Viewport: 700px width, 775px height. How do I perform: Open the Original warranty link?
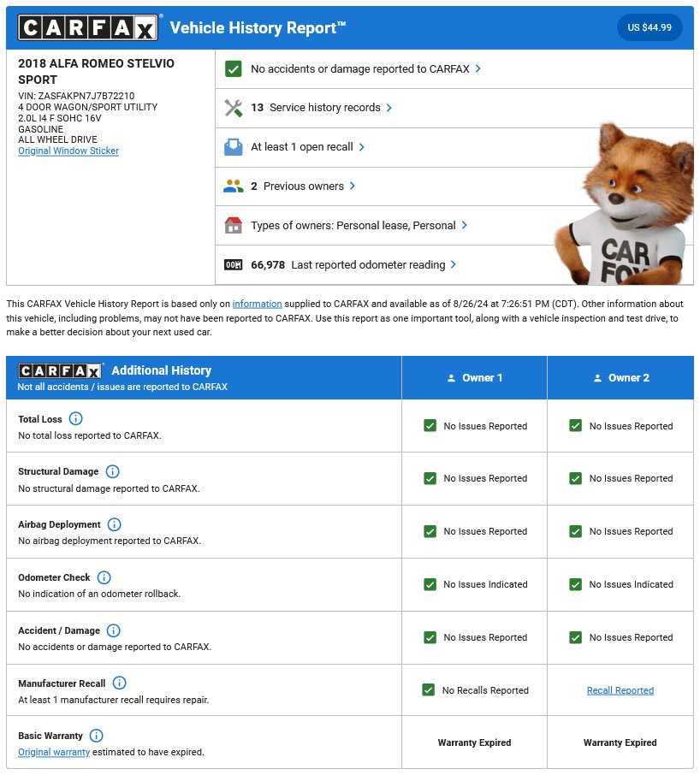pos(54,752)
